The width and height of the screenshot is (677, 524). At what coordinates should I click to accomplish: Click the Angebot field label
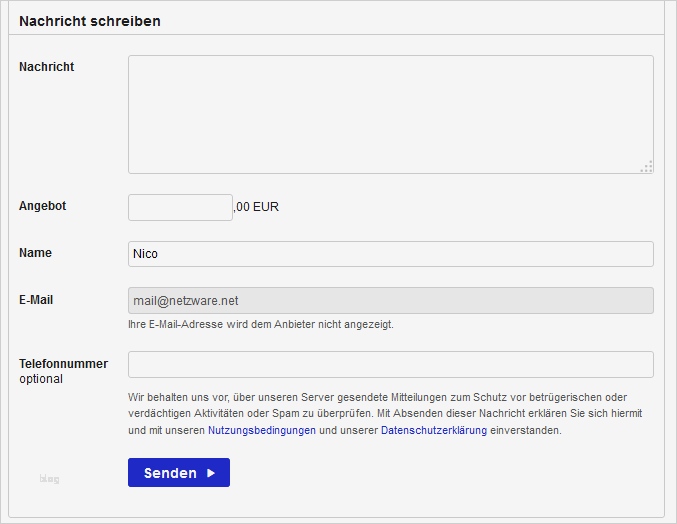43,206
